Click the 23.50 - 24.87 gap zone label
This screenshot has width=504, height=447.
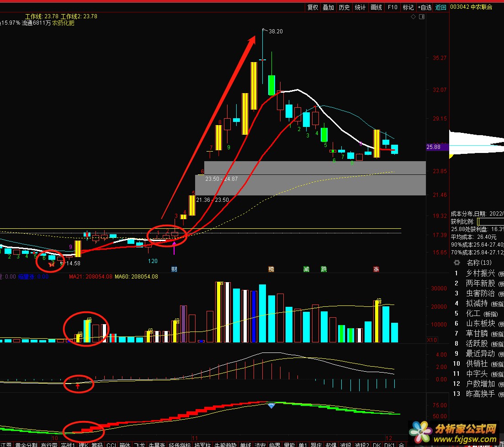coord(222,179)
